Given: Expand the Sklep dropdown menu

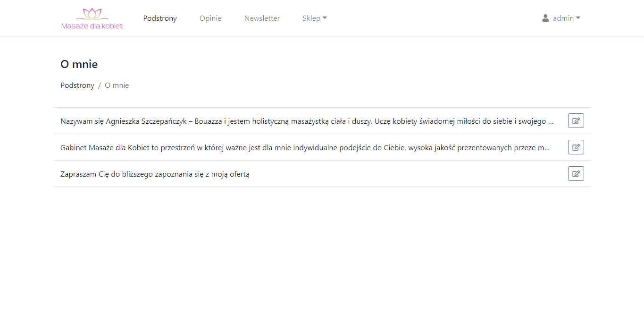Looking at the screenshot, I should [314, 18].
